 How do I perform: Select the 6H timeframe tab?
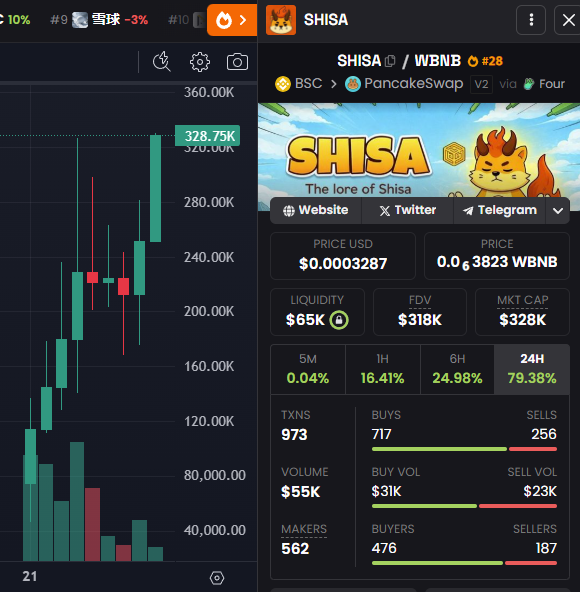click(457, 369)
